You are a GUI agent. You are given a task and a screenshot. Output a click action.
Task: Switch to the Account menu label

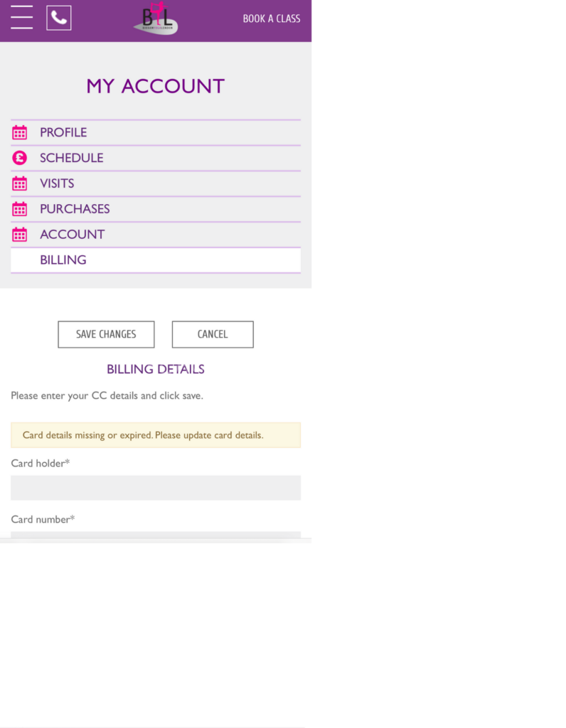(x=73, y=235)
